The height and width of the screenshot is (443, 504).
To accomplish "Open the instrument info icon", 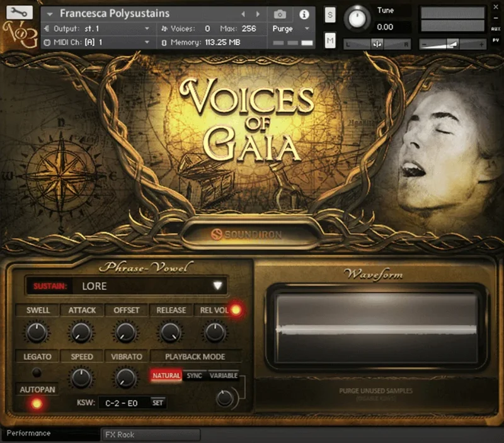I will click(304, 14).
